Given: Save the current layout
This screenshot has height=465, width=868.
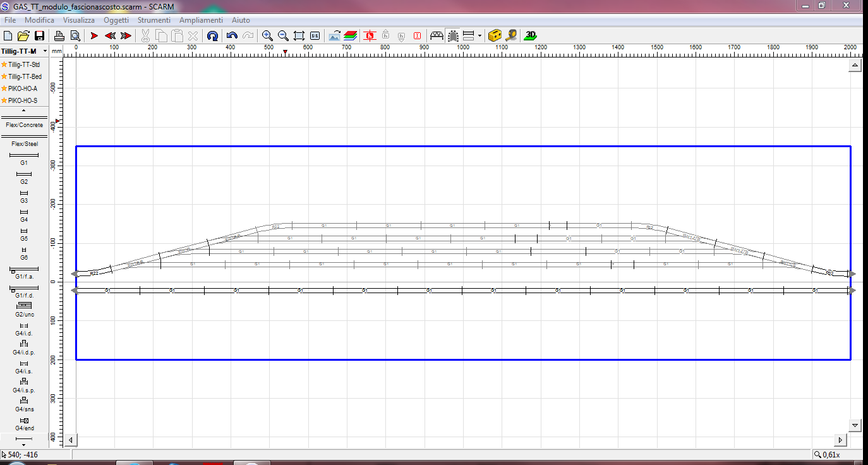Looking at the screenshot, I should (x=39, y=36).
